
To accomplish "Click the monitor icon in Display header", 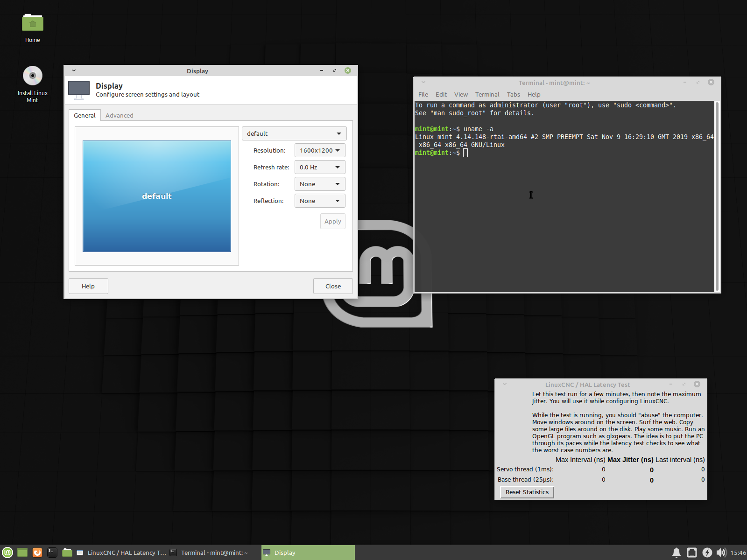I will pos(79,90).
